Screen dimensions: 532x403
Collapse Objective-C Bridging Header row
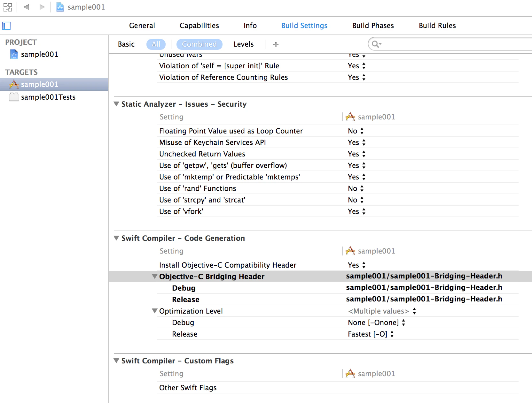point(155,277)
